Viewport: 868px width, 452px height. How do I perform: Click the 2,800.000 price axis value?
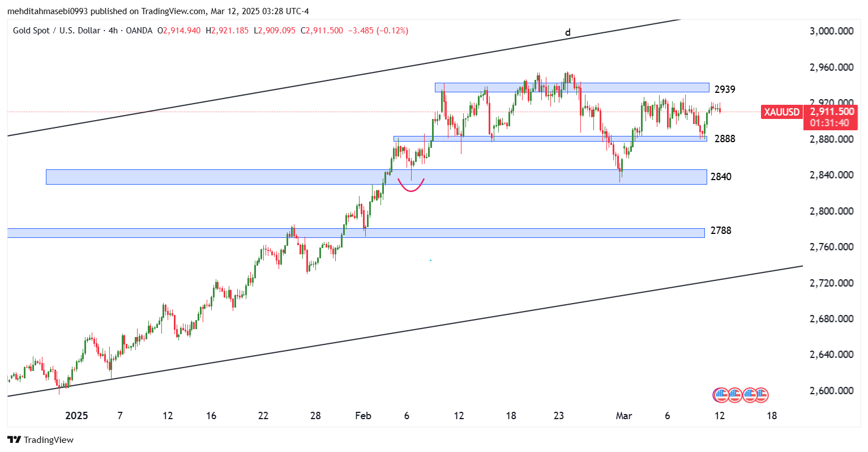pos(832,211)
